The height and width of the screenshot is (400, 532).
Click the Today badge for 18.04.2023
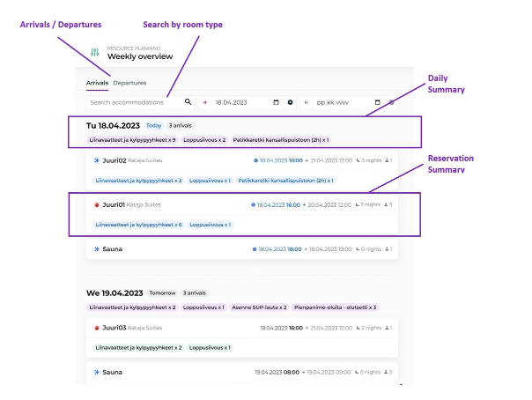click(154, 126)
